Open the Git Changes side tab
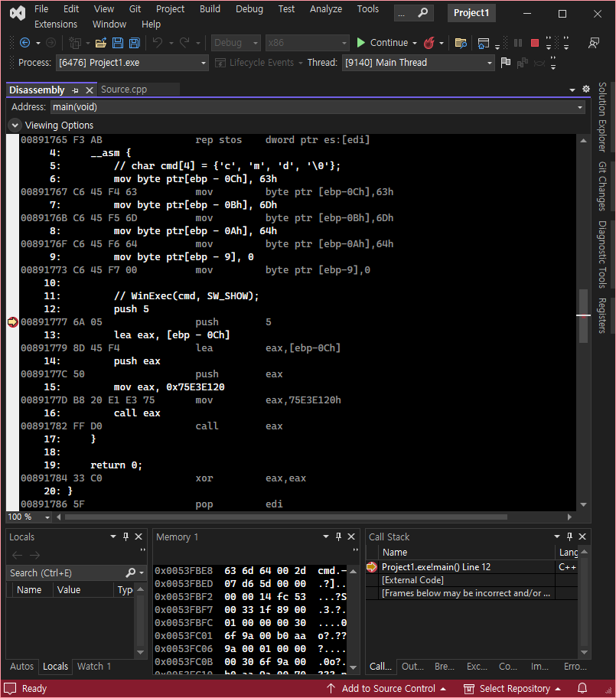Image resolution: width=616 pixels, height=698 pixels. pos(602,186)
